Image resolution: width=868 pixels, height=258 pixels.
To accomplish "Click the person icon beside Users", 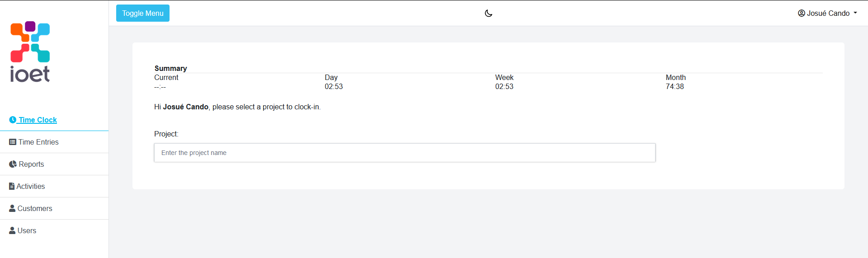I will (12, 230).
